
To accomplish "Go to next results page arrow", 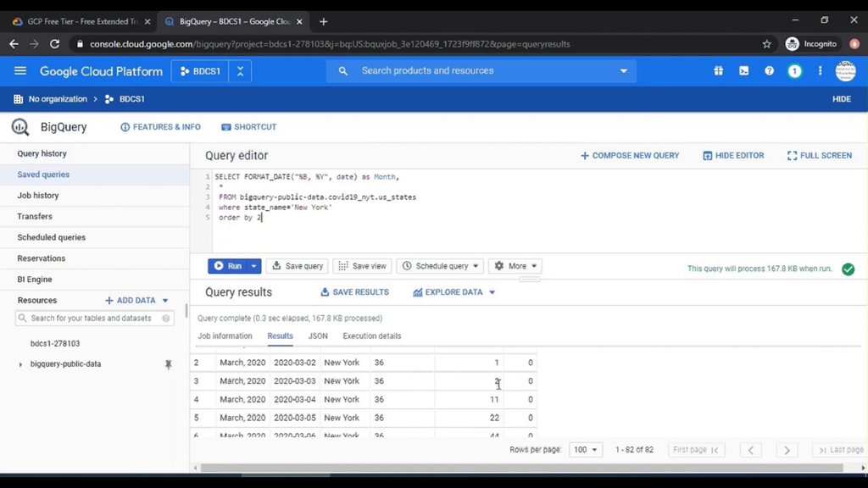I will point(787,451).
